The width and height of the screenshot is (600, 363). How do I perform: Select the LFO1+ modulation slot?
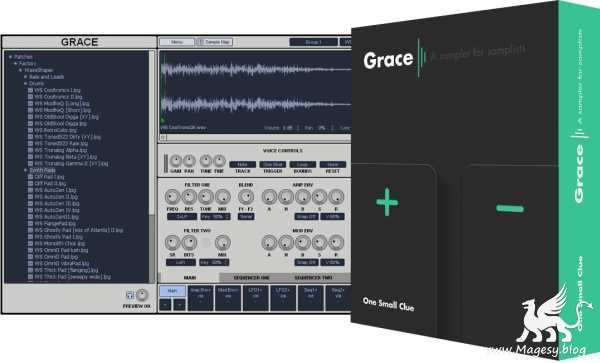tap(256, 297)
